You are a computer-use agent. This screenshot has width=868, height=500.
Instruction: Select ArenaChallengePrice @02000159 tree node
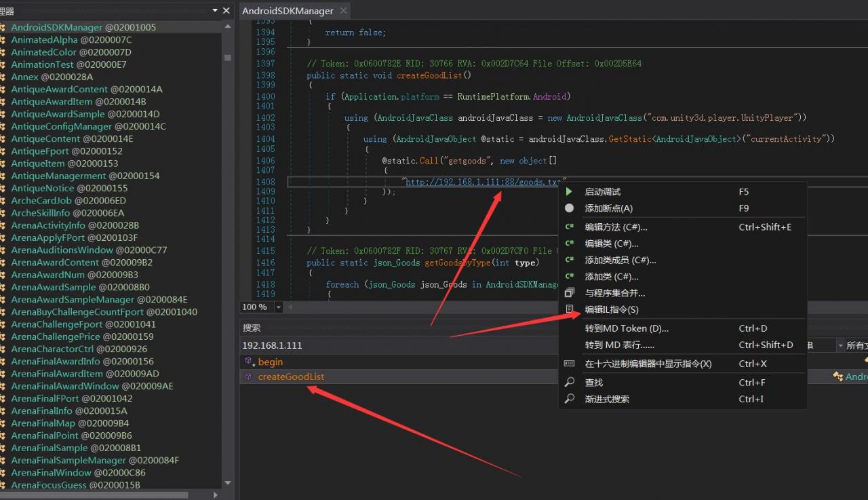click(82, 336)
